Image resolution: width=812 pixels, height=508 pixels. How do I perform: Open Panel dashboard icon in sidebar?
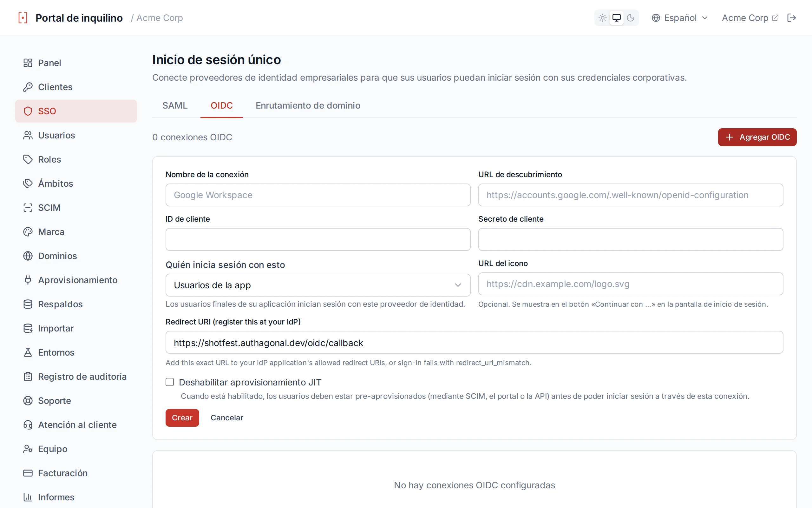pyautogui.click(x=28, y=63)
